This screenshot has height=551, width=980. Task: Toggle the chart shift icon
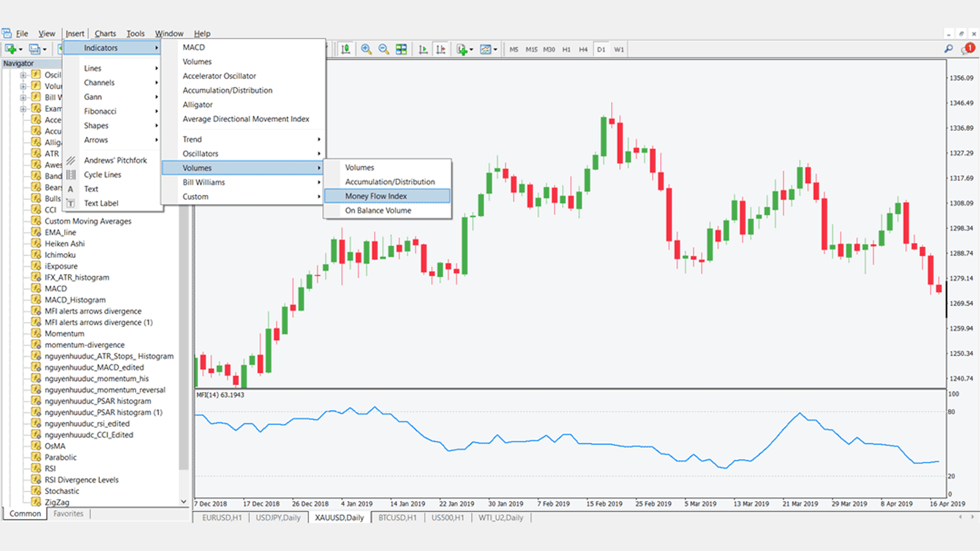pyautogui.click(x=440, y=49)
